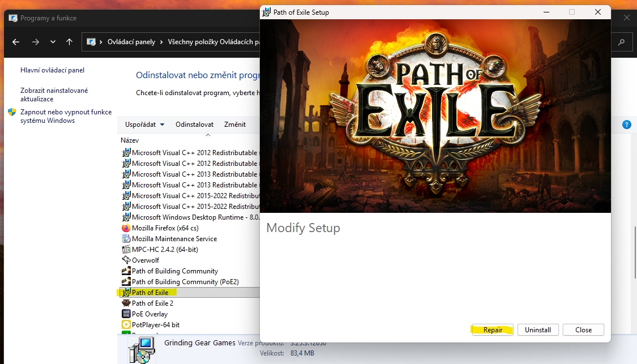Click the Control Panel icon in address bar
Image resolution: width=637 pixels, height=364 pixels.
coord(91,42)
